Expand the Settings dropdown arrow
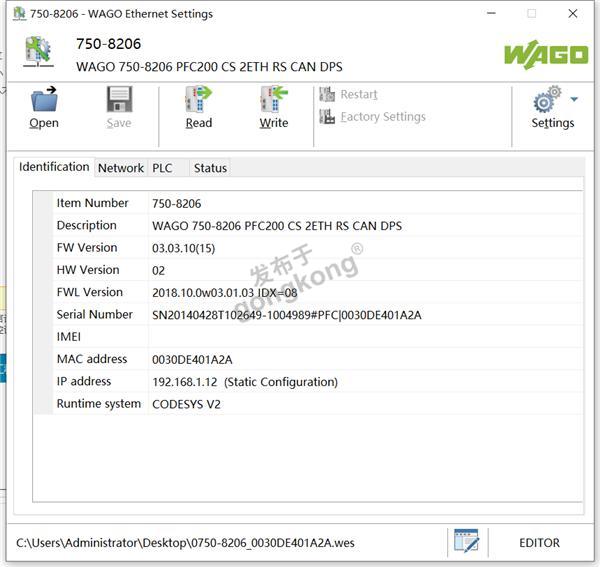The height and width of the screenshot is (567, 600). (574, 99)
